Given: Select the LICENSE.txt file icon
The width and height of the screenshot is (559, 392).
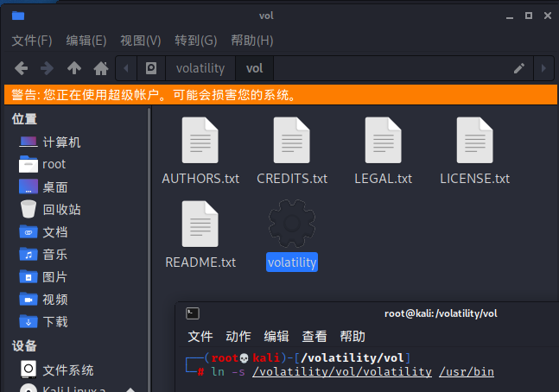Looking at the screenshot, I should click(x=475, y=140).
